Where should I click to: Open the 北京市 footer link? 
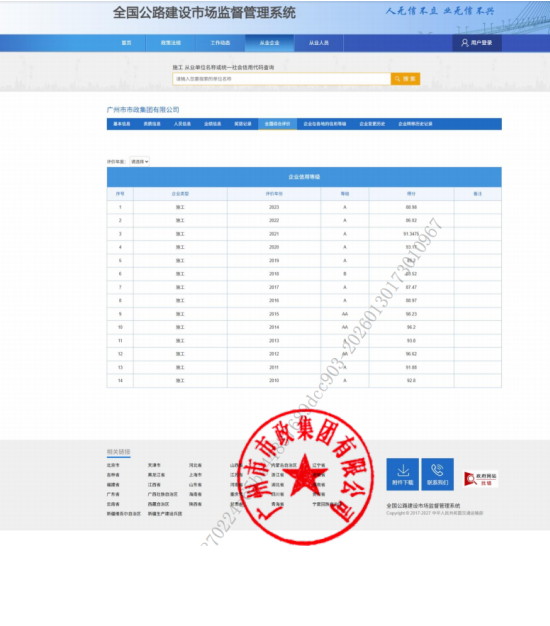[113, 465]
